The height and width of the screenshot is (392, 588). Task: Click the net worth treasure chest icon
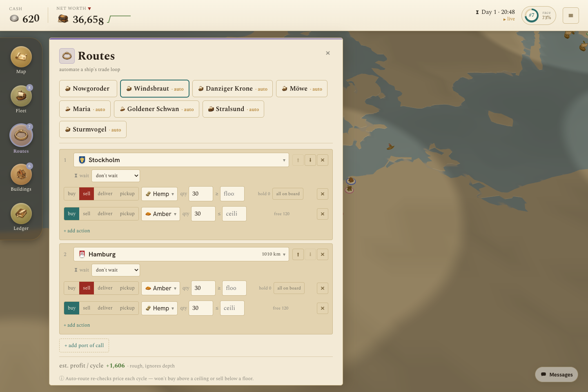pyautogui.click(x=63, y=19)
